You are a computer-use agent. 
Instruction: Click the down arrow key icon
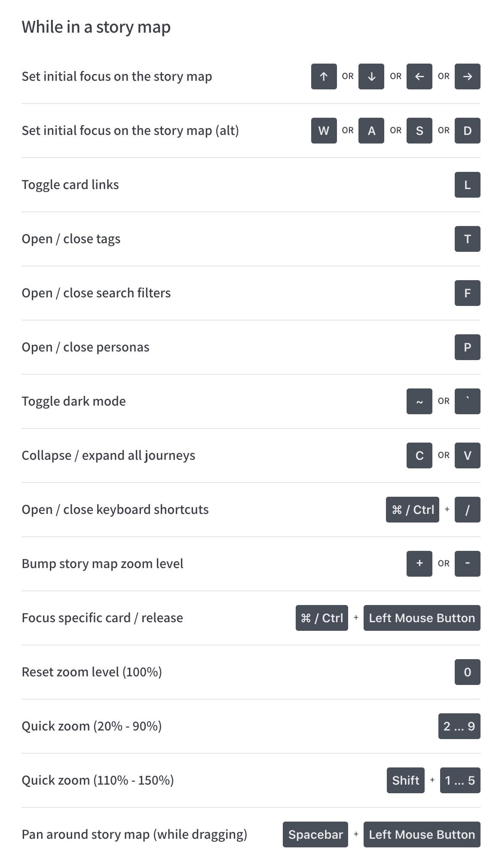371,76
